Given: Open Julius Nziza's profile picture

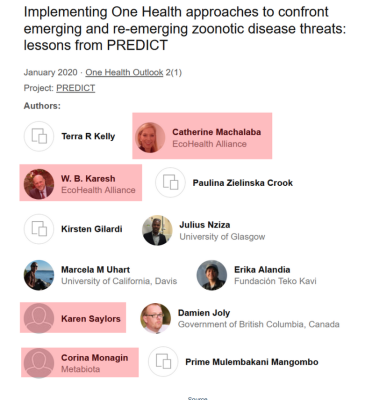Looking at the screenshot, I should point(157,230).
